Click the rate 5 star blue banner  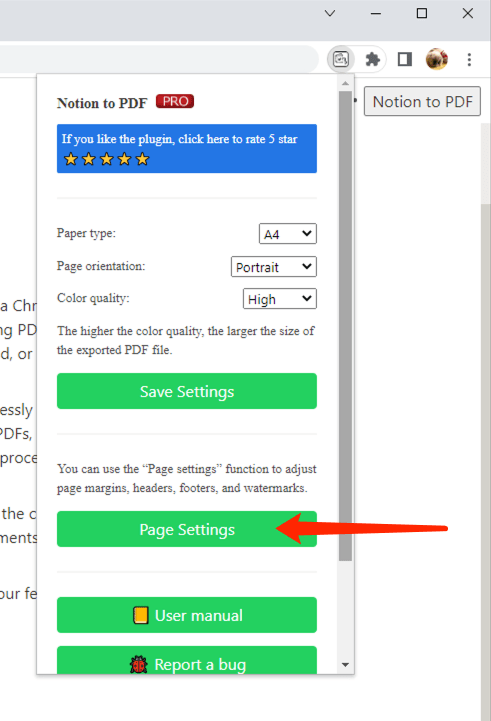[x=187, y=149]
